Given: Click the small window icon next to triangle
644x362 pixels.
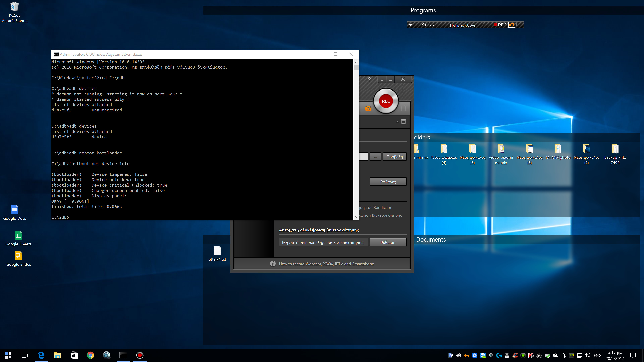Looking at the screenshot, I should click(404, 122).
